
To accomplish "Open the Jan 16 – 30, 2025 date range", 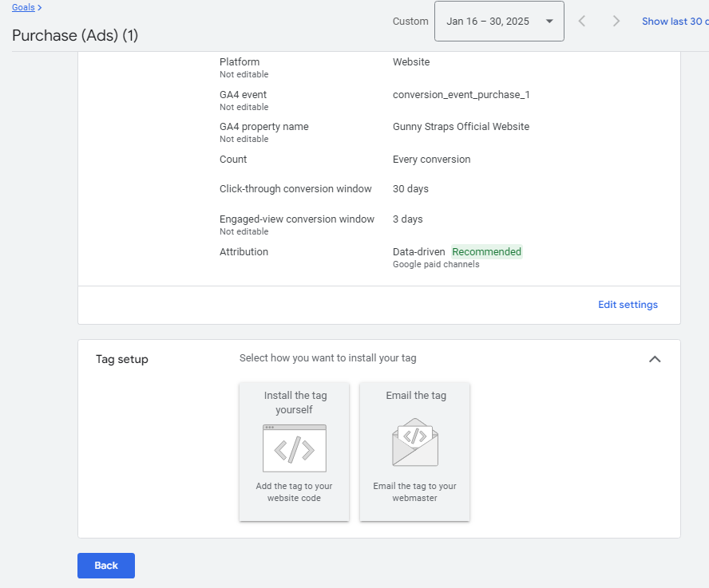I will coord(488,22).
